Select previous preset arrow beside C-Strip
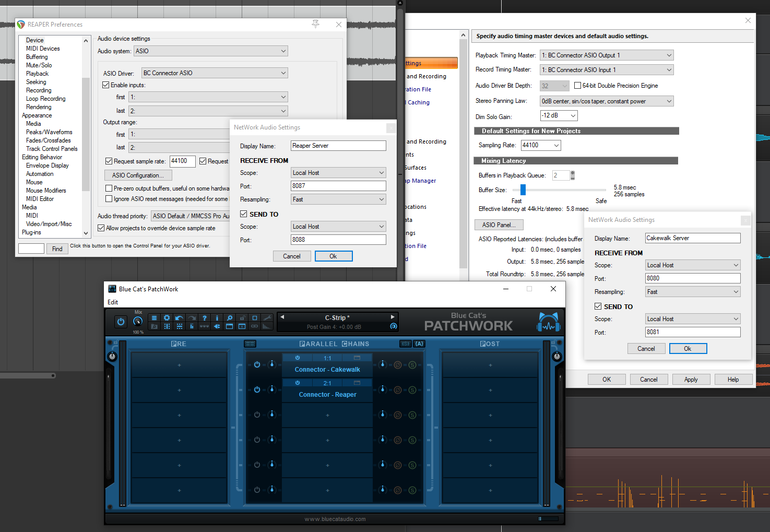This screenshot has height=532, width=770. click(x=282, y=317)
